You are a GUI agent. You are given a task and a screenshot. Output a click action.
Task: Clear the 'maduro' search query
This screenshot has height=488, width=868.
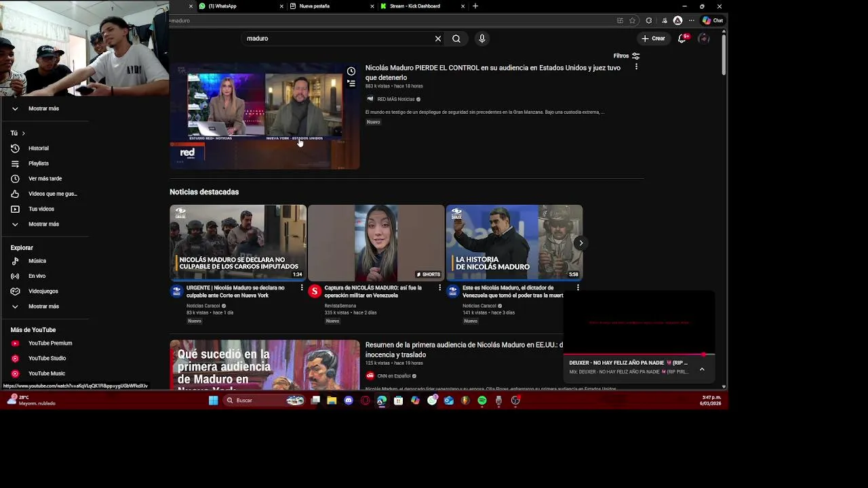coord(438,39)
